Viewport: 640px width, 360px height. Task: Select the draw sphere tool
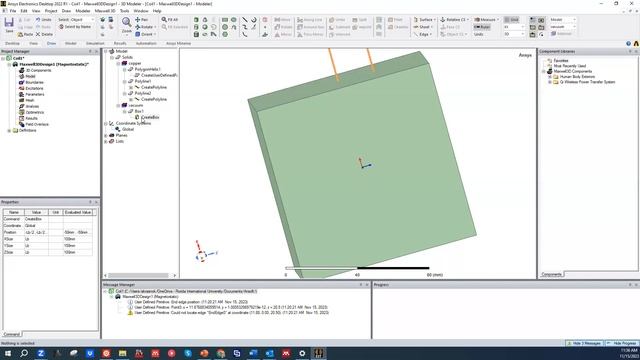point(205,27)
